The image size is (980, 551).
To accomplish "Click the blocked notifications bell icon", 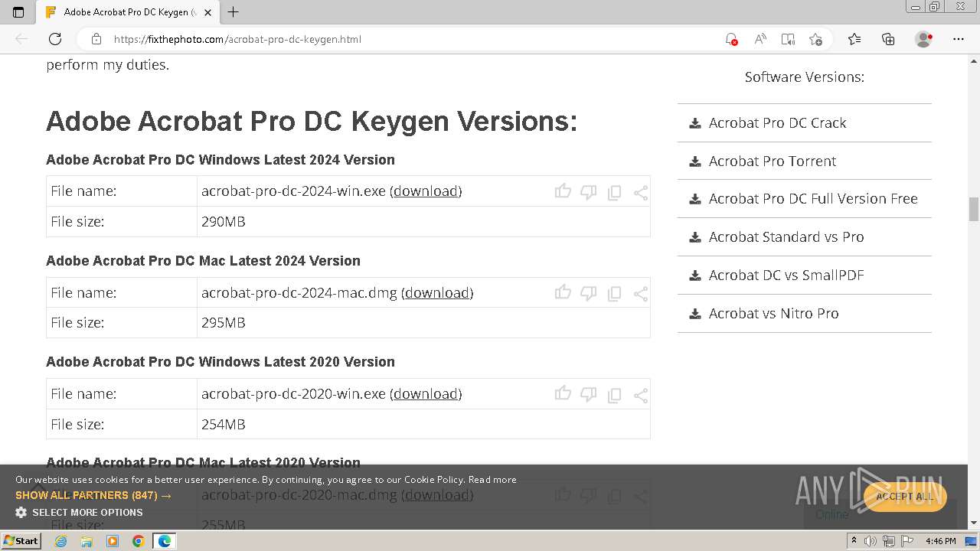I will [731, 39].
